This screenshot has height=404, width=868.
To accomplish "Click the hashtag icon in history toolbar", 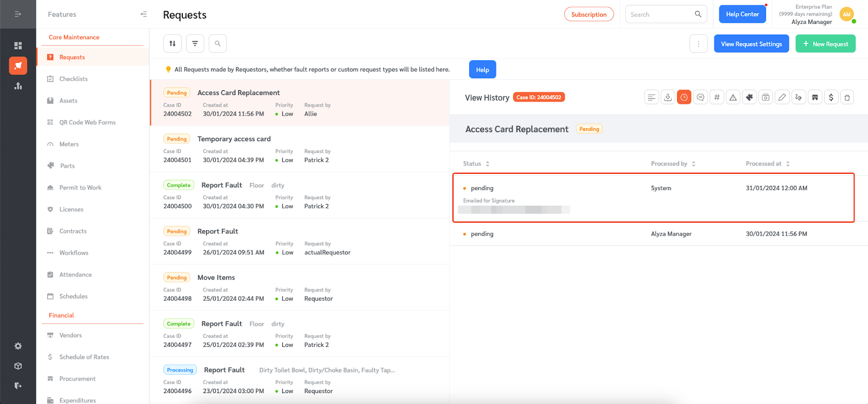I will pos(717,98).
